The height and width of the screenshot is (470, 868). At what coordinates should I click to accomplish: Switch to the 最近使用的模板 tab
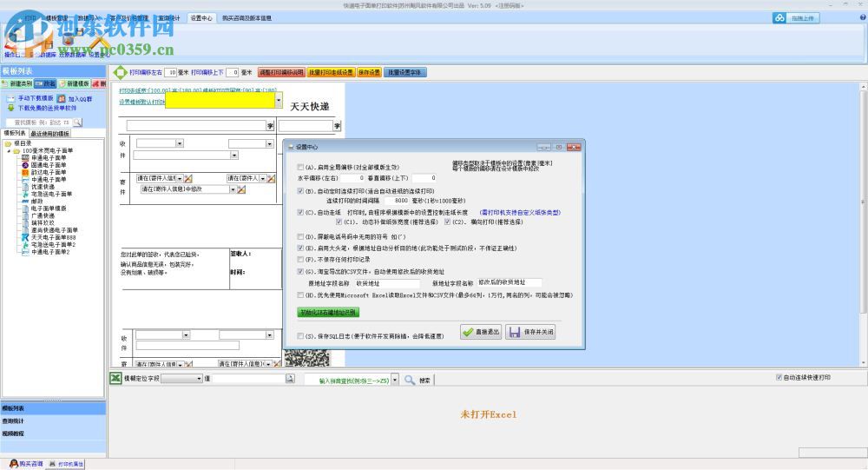(x=49, y=134)
